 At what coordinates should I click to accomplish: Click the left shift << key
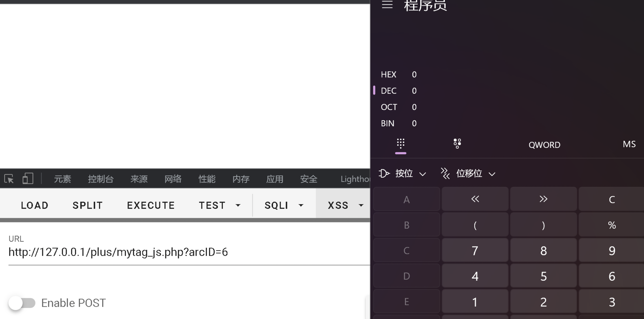click(x=475, y=199)
